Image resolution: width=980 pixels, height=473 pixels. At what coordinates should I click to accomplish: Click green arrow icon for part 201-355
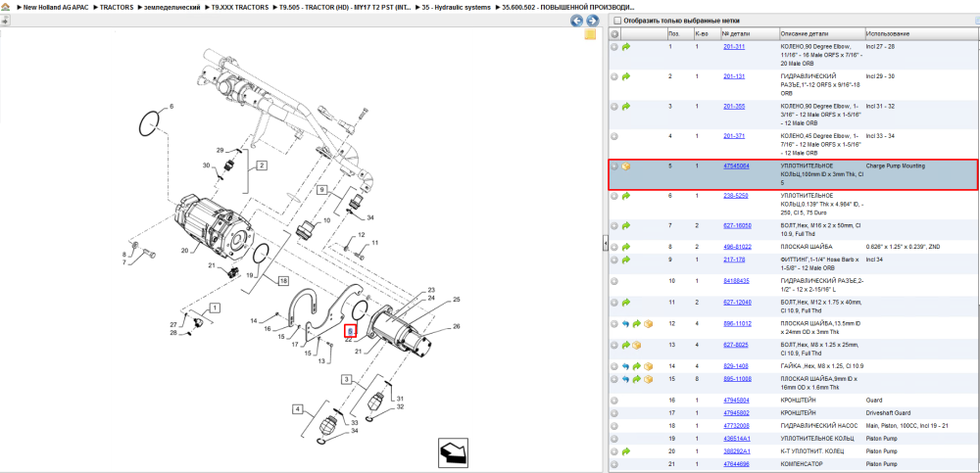[x=625, y=106]
